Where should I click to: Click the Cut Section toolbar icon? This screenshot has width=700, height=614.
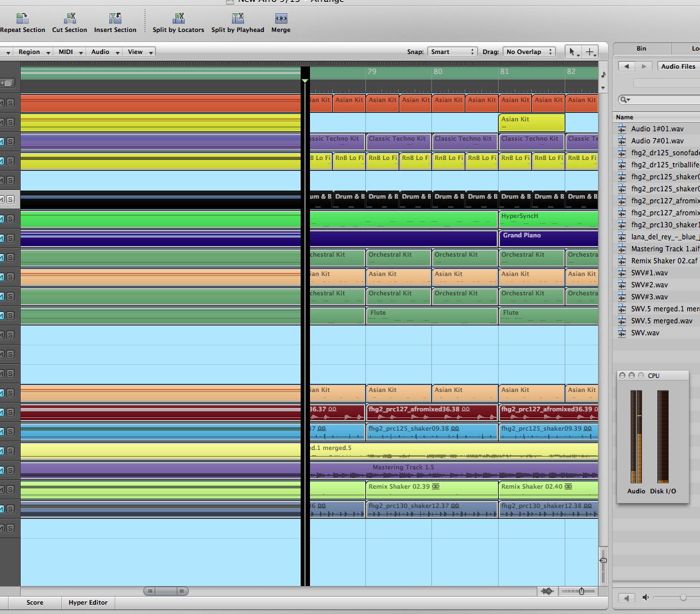pos(69,19)
